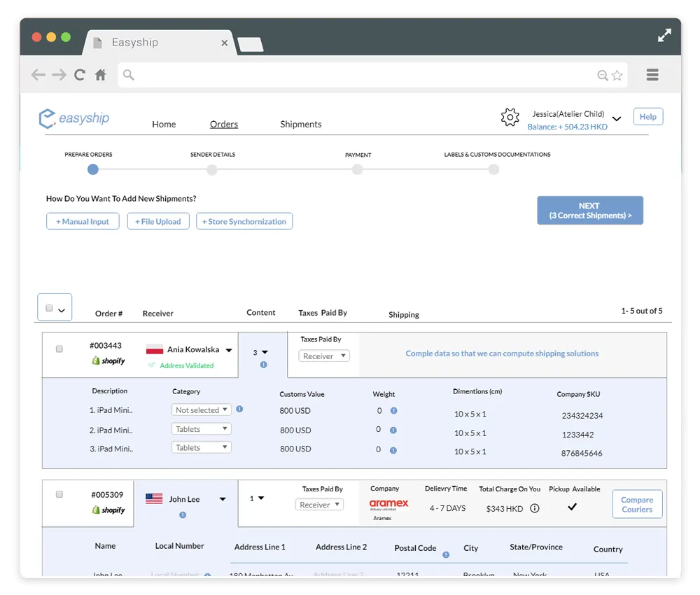
Task: Open the Shipments nav item
Action: pyautogui.click(x=301, y=124)
